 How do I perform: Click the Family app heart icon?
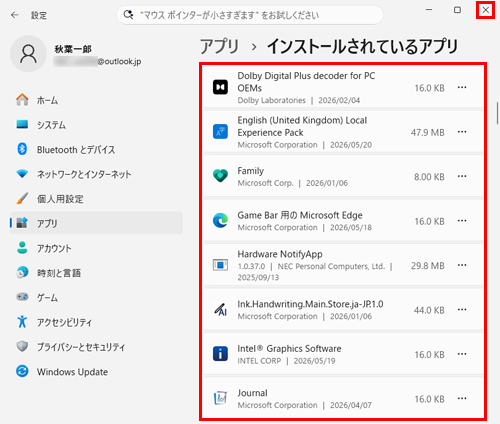(x=220, y=176)
